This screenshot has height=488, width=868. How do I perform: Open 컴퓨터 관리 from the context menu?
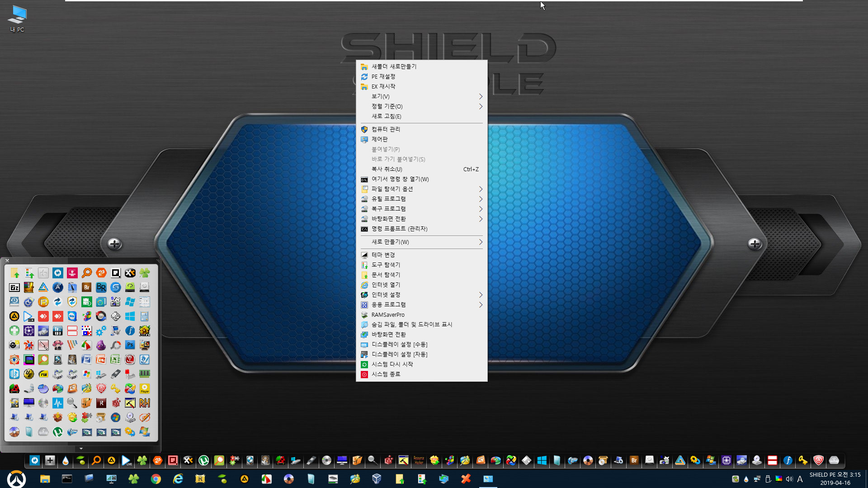tap(422, 129)
